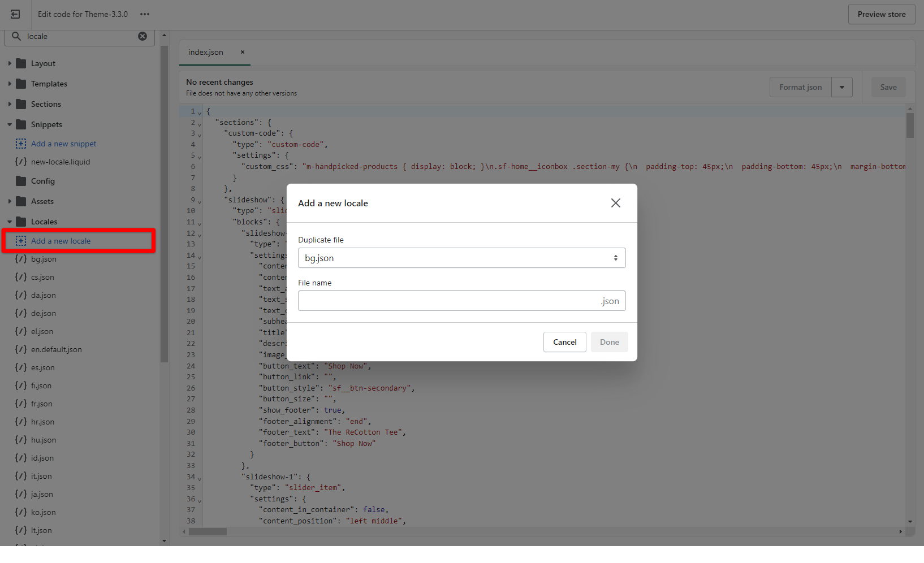Click the Add a new snippet link
The width and height of the screenshot is (924, 563).
[x=63, y=144]
